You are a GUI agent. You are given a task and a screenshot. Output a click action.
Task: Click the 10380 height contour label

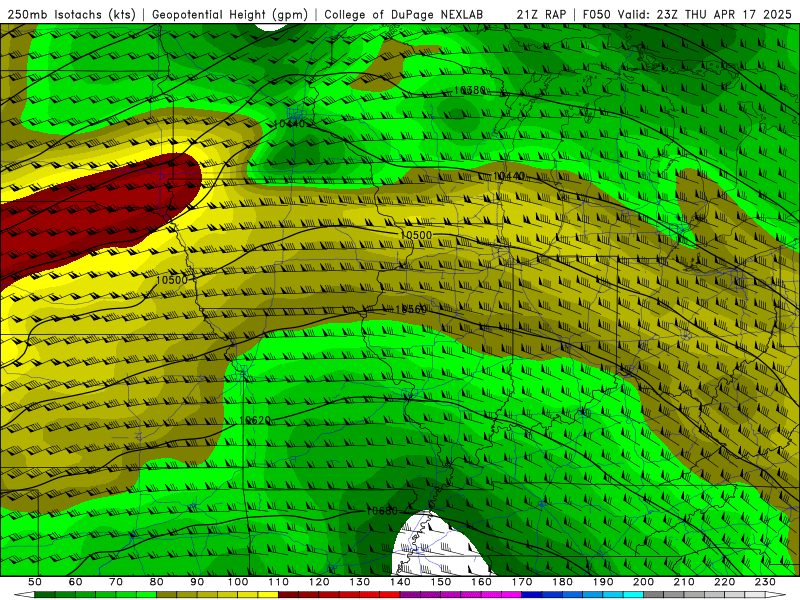(469, 90)
